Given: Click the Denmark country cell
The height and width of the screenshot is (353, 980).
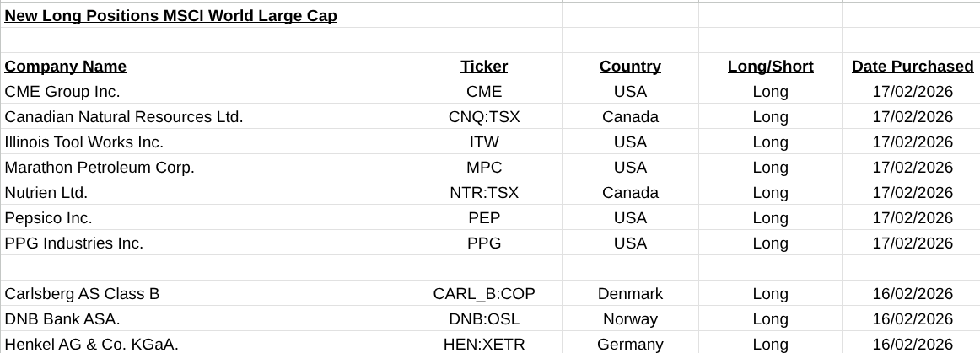Looking at the screenshot, I should pos(630,294).
